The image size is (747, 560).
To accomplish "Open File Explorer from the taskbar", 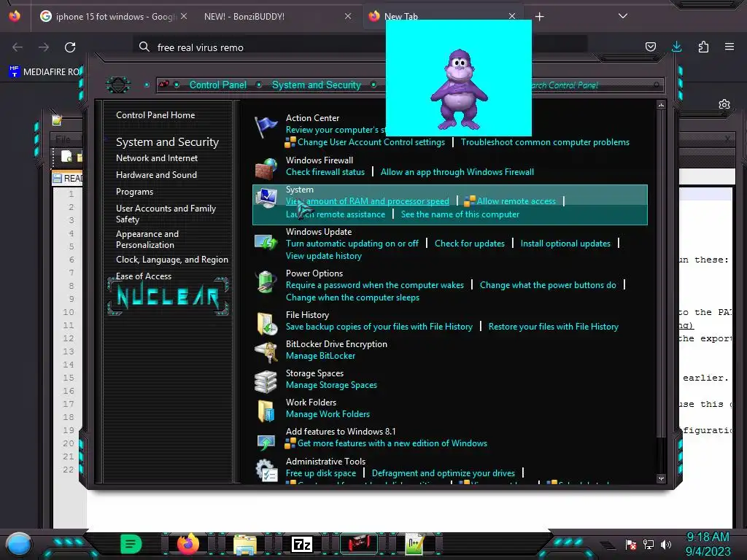I will (x=245, y=544).
